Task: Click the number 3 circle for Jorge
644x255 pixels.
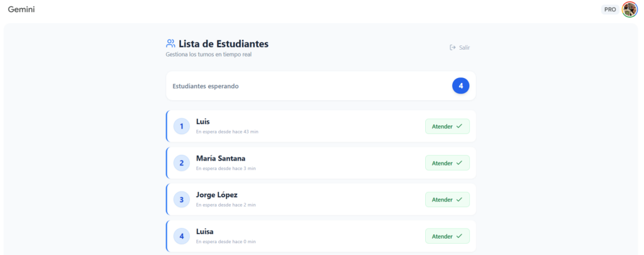Action: 182,200
